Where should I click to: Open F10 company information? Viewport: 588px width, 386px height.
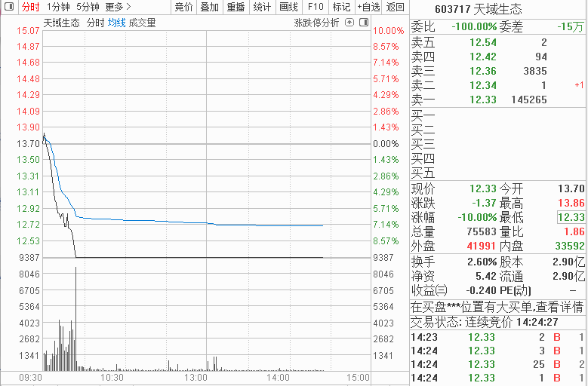[316, 7]
